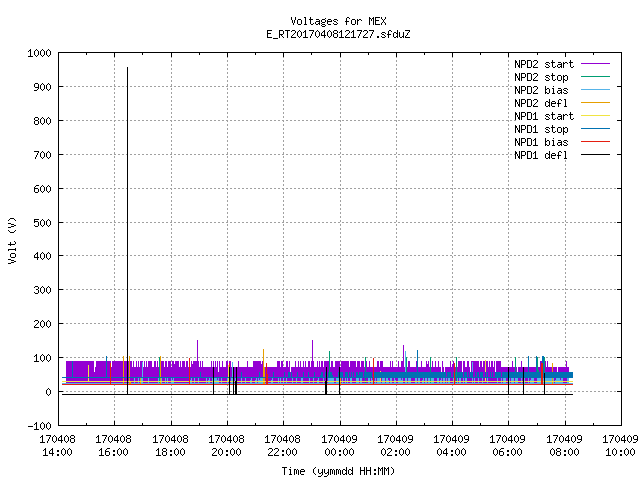
Task: Click the 'Volt (V)' y-axis label
Action: tap(13, 241)
